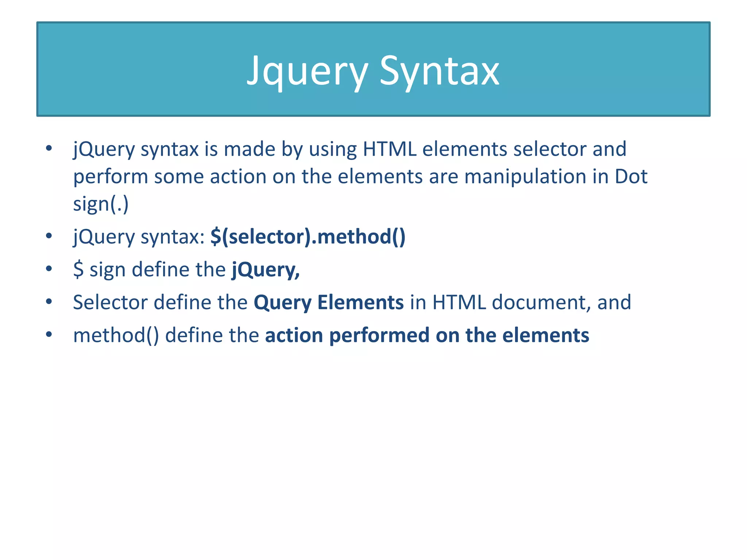Click "HTML elements selector" in first bullet
The height and width of the screenshot is (560, 747).
474,149
